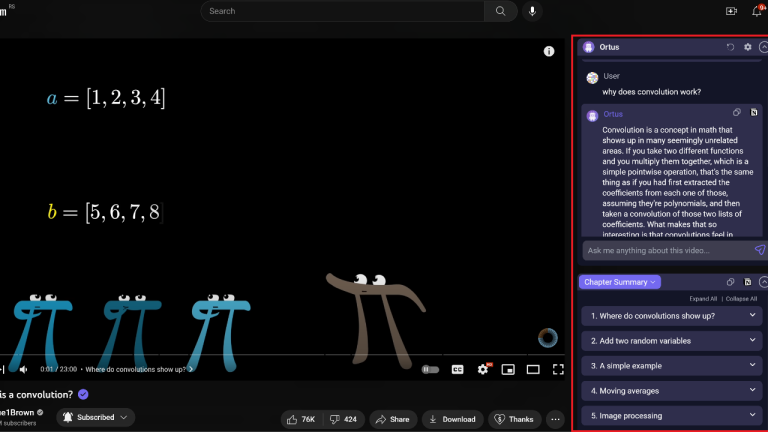Expand chapter 1 Where do convolutions show up?
This screenshot has height=432, width=768.
click(672, 316)
